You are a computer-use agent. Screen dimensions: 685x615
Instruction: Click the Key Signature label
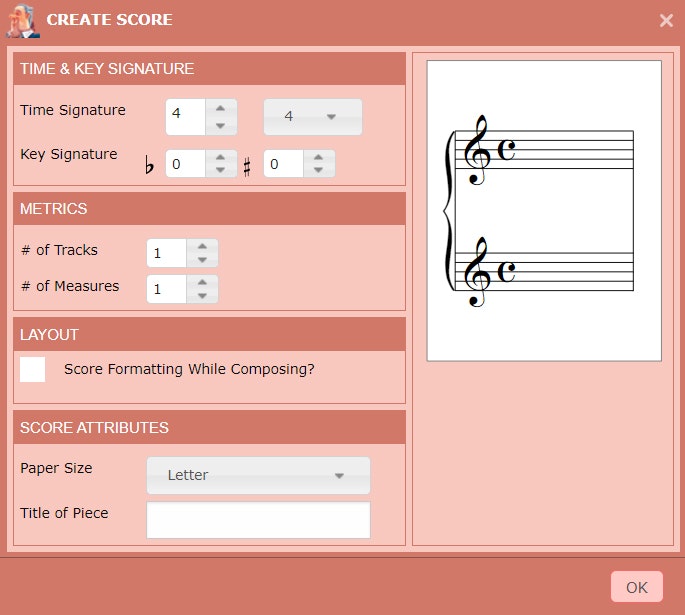[69, 154]
